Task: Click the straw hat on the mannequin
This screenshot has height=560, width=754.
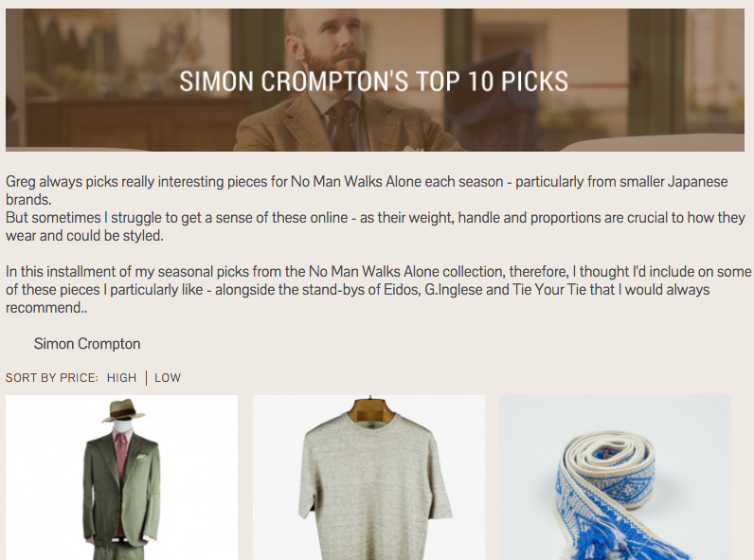Action: point(123,410)
